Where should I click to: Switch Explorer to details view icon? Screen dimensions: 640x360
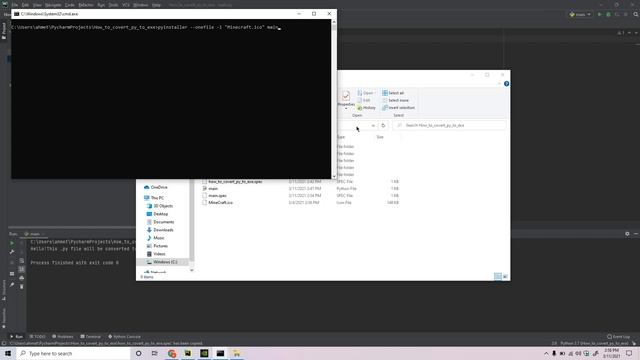coord(498,276)
